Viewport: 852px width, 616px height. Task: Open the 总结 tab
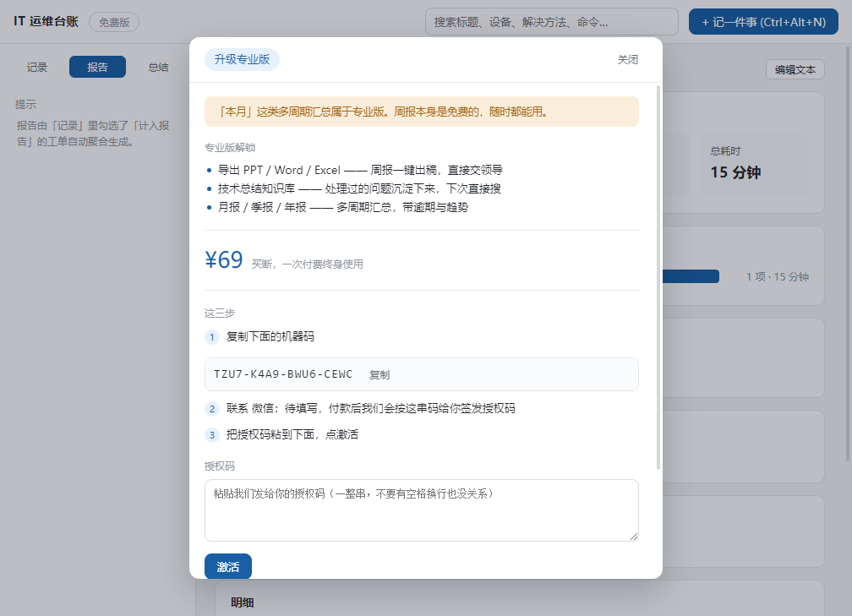click(x=158, y=67)
